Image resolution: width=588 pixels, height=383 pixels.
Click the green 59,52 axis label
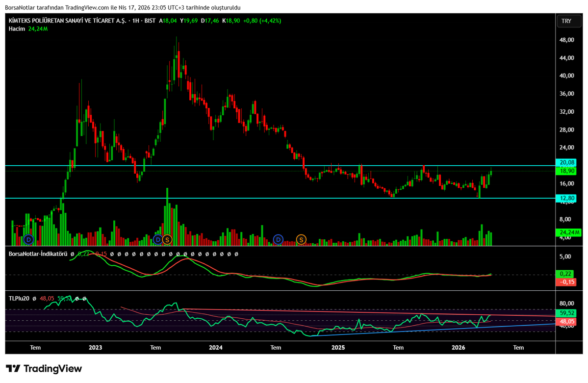566,313
